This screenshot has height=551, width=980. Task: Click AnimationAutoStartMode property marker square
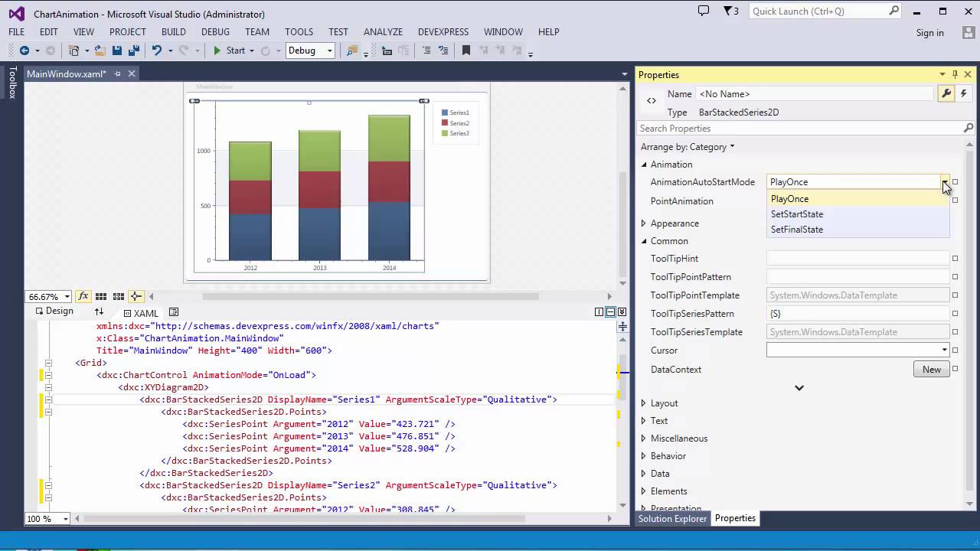[955, 182]
